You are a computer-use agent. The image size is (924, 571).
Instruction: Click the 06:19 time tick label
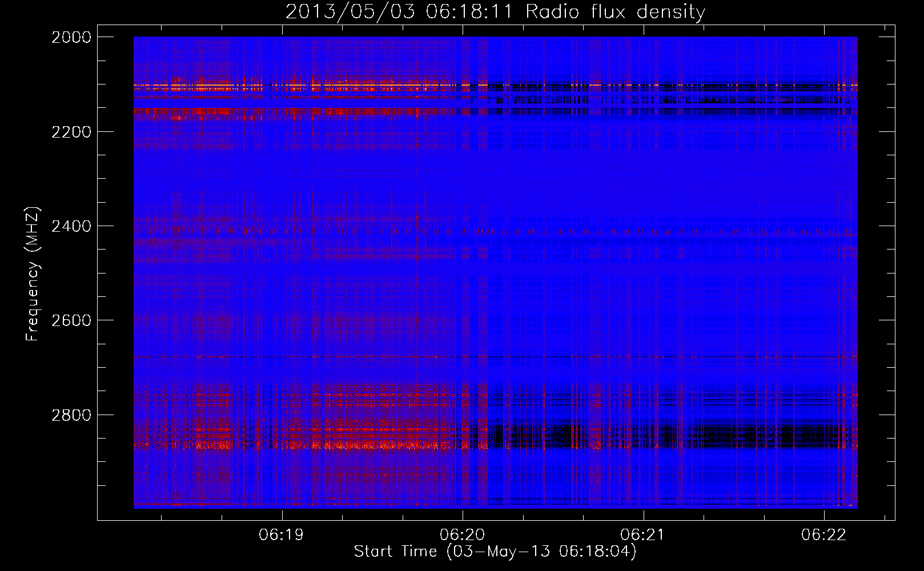[281, 534]
